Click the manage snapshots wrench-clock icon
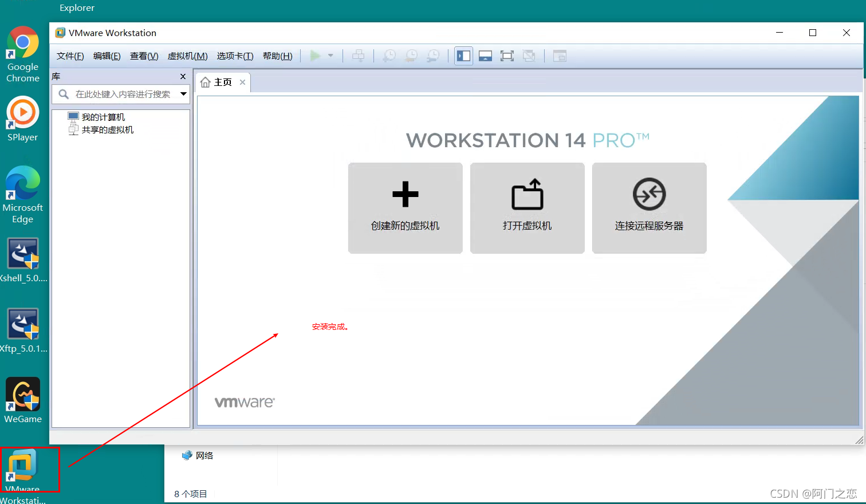This screenshot has height=504, width=866. pyautogui.click(x=434, y=56)
